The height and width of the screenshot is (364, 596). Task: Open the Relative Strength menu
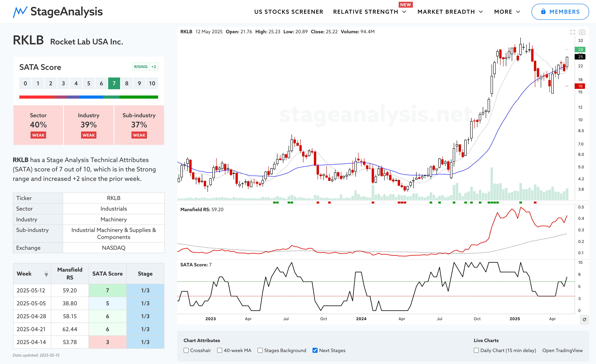click(365, 12)
